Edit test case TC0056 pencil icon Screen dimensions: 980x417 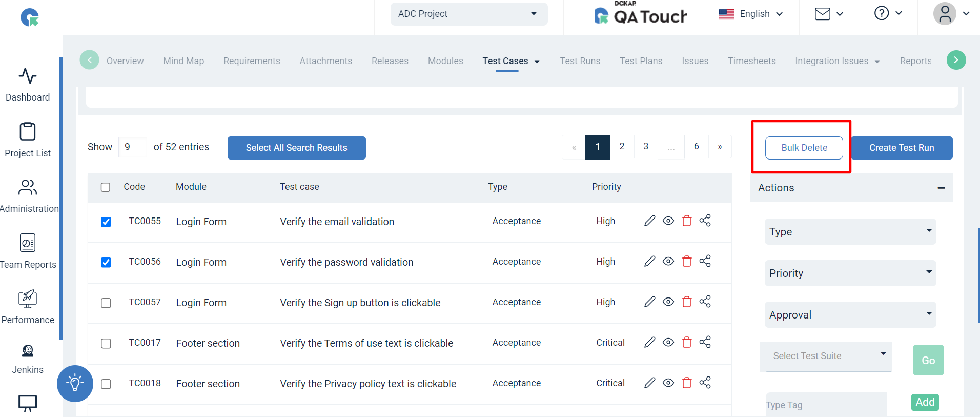(x=650, y=261)
